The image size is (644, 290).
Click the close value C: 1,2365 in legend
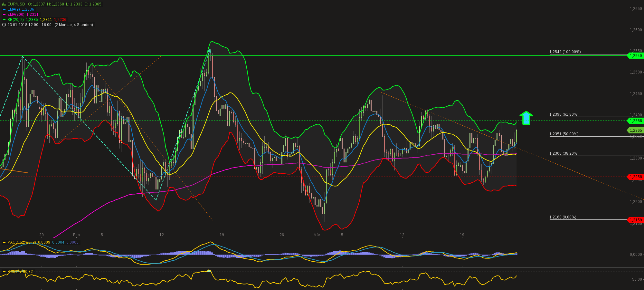(93, 4)
